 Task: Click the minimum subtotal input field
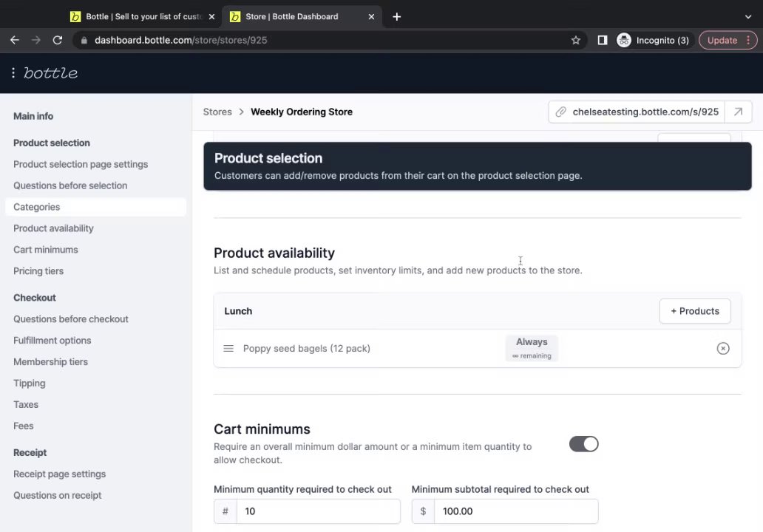515,511
